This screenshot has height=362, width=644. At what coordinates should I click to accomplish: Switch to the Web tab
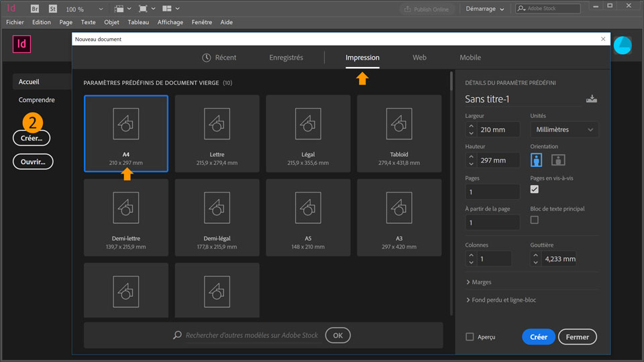tap(419, 58)
